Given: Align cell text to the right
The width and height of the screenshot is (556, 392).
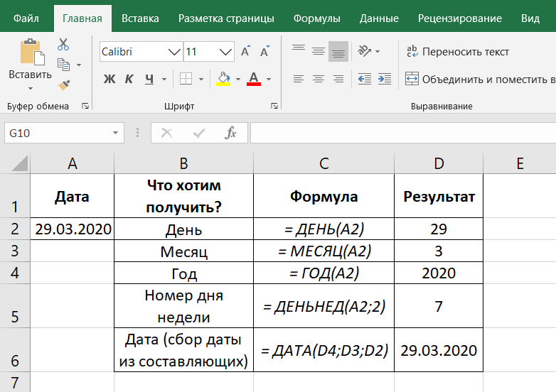Looking at the screenshot, I should 338,79.
